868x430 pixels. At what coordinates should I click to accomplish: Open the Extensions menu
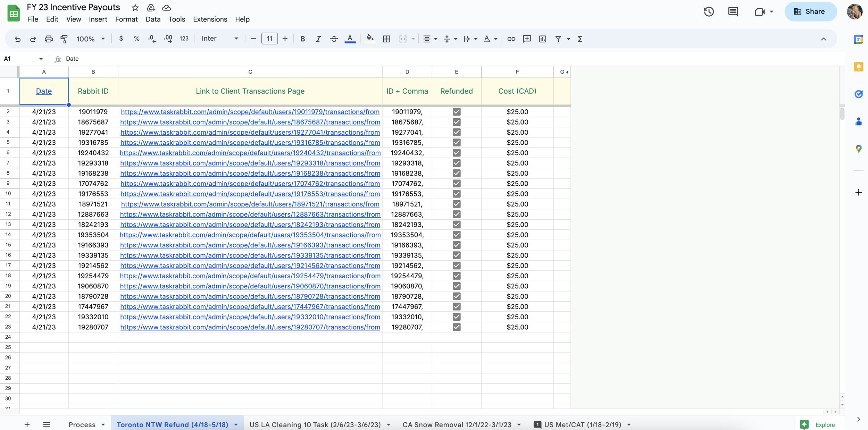tap(210, 19)
